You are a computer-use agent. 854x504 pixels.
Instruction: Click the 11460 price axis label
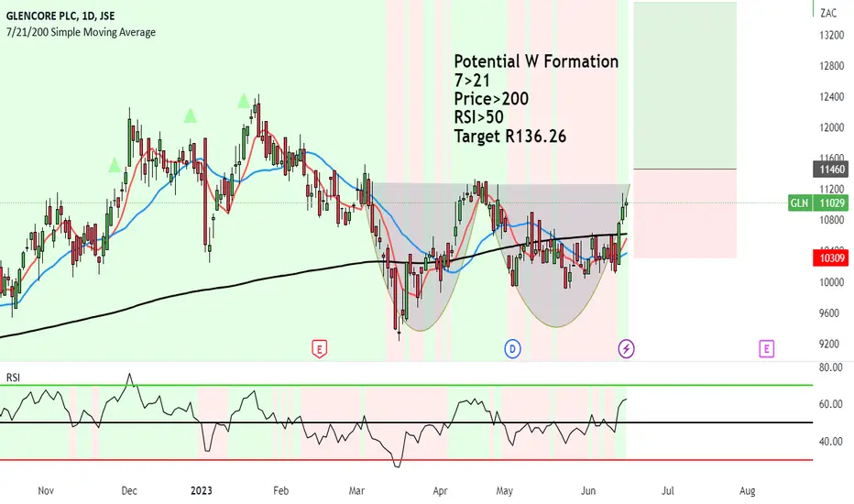coord(830,170)
